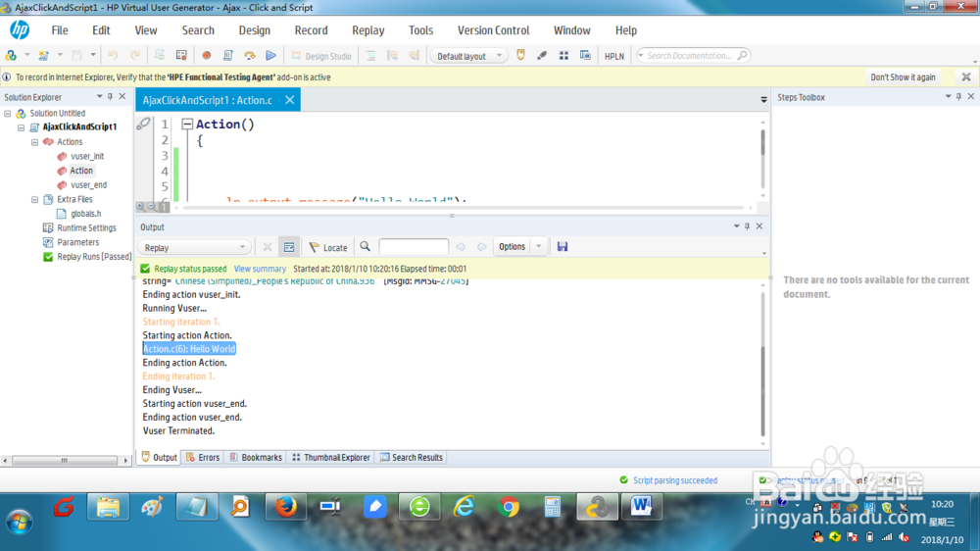Click the code editor horizontal scrollbar
The image size is (980, 551).
[463, 207]
